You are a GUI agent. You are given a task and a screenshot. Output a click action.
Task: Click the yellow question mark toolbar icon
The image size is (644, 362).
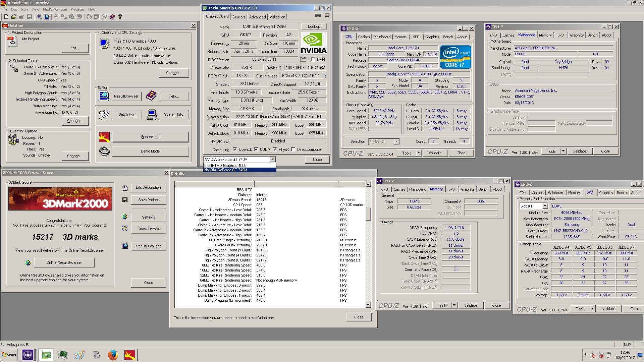[120, 17]
